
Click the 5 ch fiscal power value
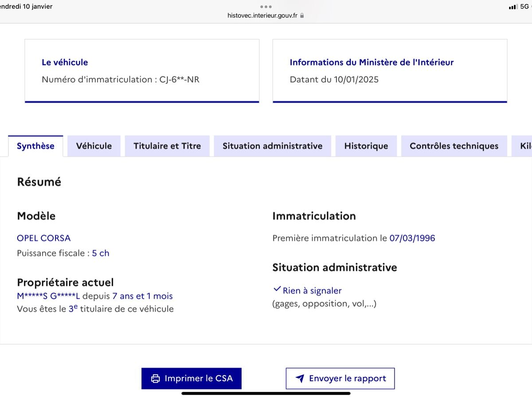[x=101, y=253]
